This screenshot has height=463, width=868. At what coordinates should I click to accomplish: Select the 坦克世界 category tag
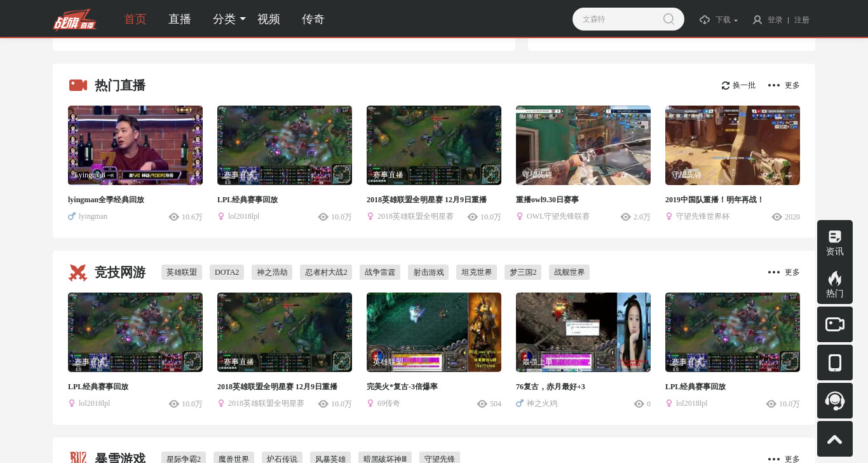pos(477,272)
